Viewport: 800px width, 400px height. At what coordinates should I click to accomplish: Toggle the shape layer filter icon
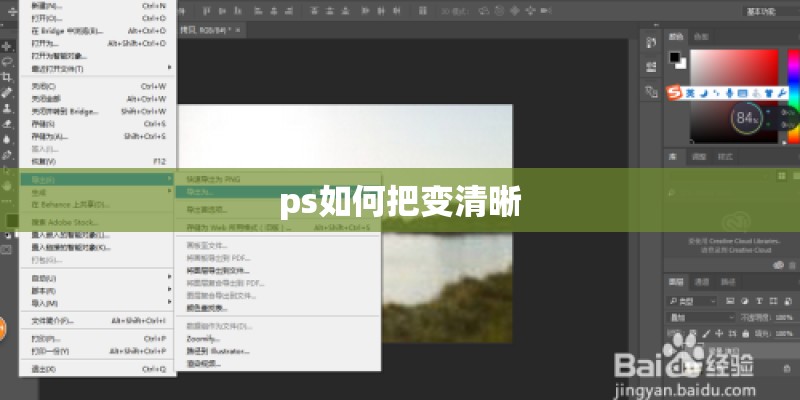click(x=773, y=301)
